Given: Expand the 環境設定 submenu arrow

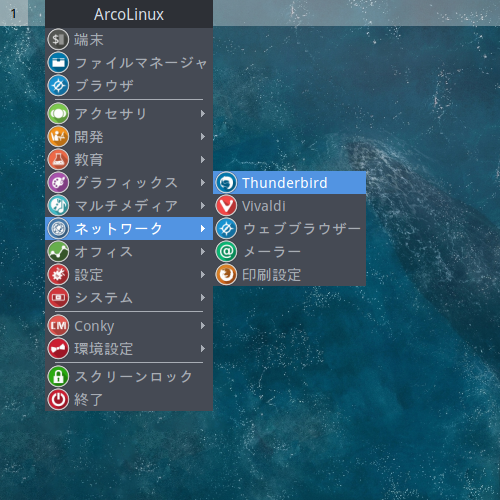Looking at the screenshot, I should pos(203,349).
